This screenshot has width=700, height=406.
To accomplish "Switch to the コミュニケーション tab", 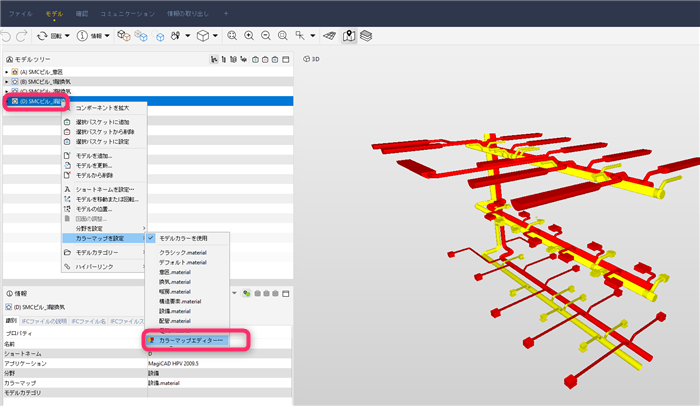I will (x=127, y=14).
